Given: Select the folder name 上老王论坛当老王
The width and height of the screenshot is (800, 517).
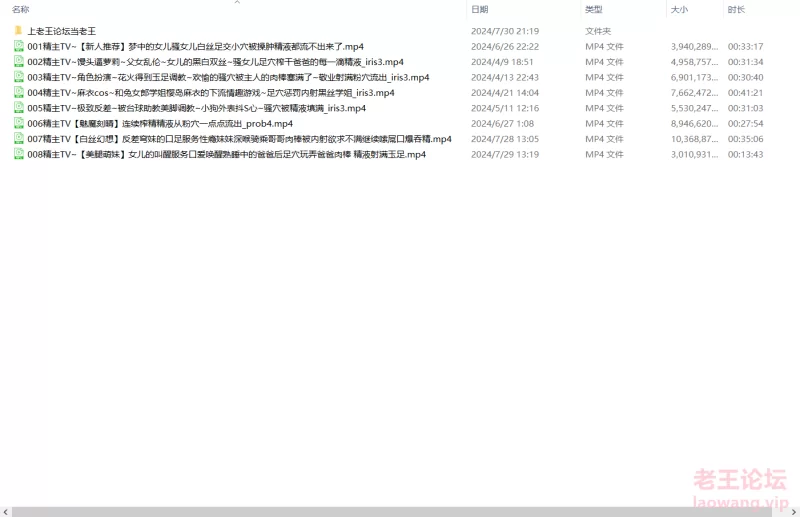Looking at the screenshot, I should (62, 31).
